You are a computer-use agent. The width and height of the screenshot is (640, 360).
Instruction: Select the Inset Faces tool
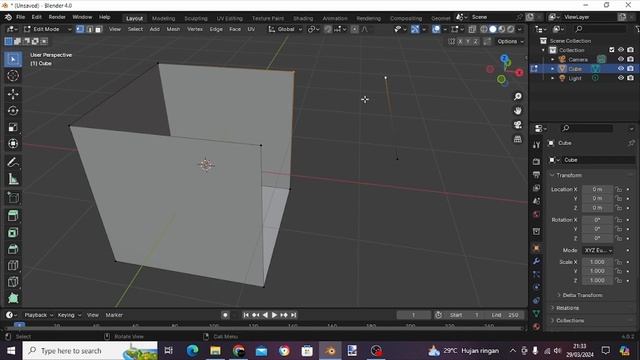(x=13, y=232)
